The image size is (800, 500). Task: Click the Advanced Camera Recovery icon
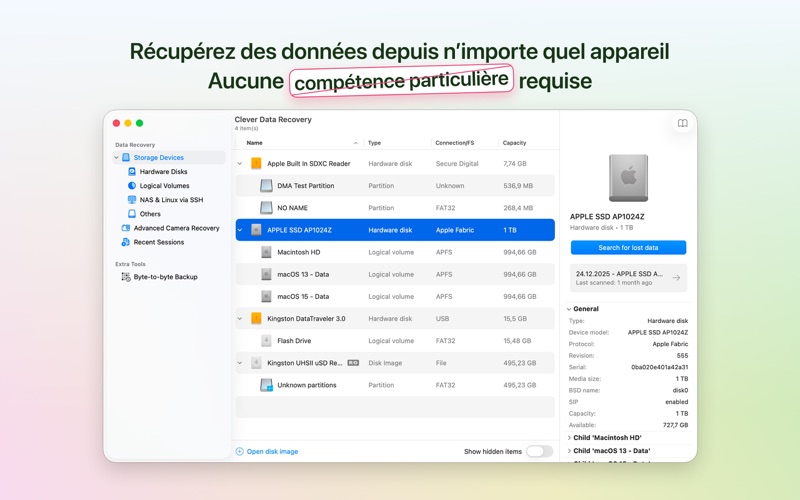[x=126, y=228]
